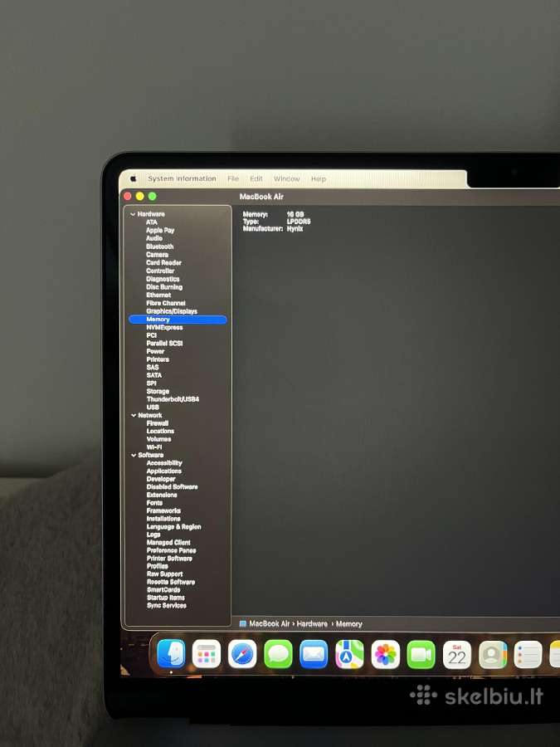
Task: Open Messages app in the Dock
Action: [278, 654]
